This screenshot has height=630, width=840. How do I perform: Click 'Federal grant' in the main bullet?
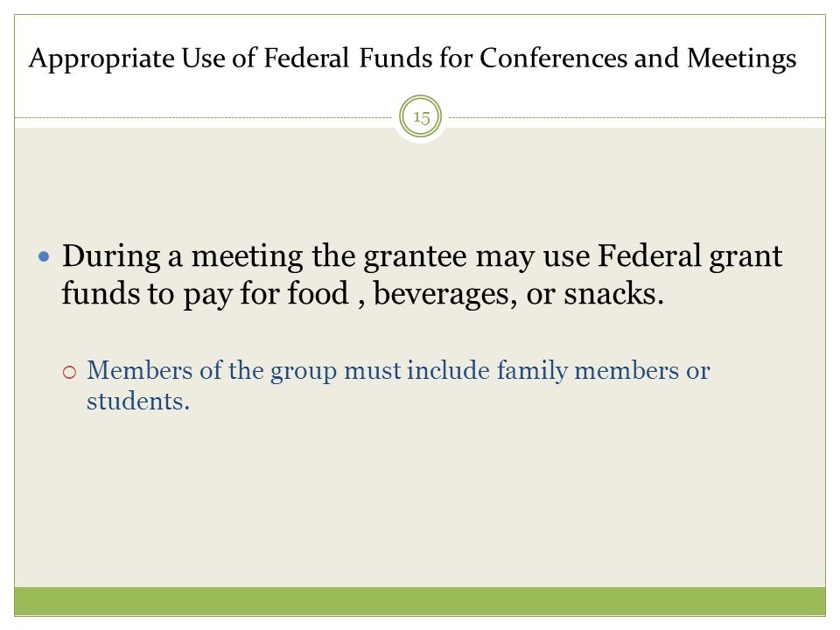(690, 256)
